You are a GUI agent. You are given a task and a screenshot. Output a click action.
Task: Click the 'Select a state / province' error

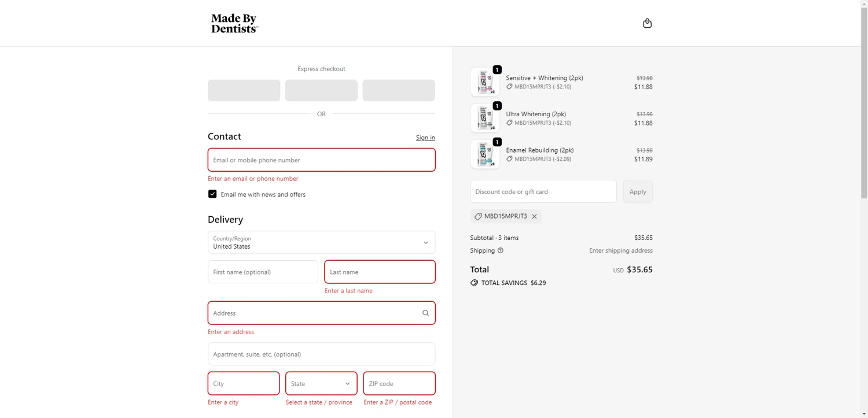click(x=319, y=402)
